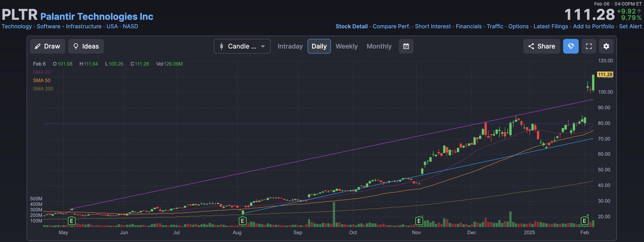Open Compare Perf. page
Image resolution: width=644 pixels, height=242 pixels.
pyautogui.click(x=391, y=26)
